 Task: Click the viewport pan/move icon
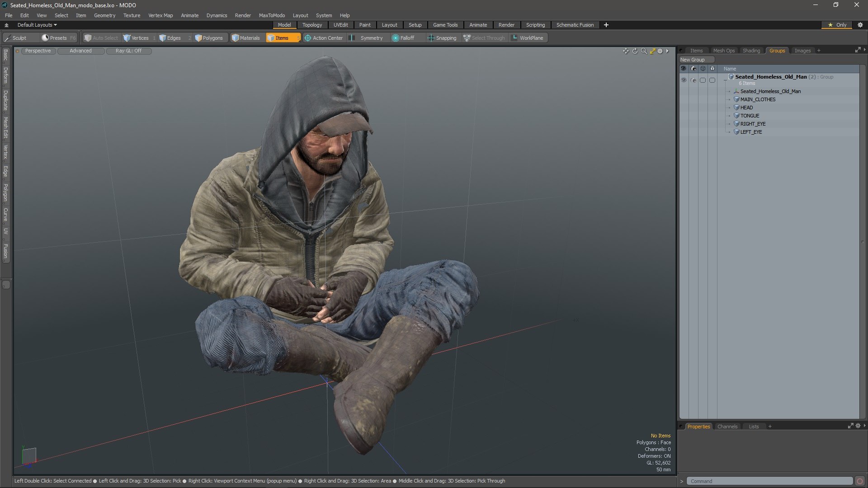(626, 51)
